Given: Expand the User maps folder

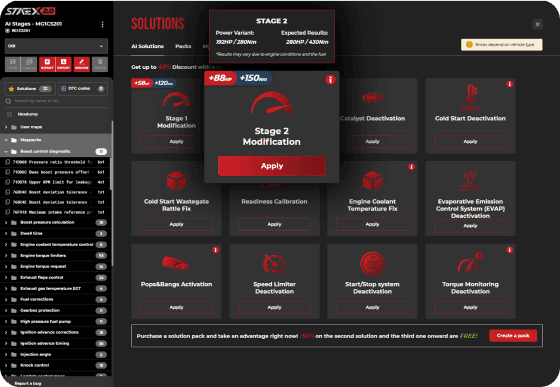Looking at the screenshot, I should point(6,127).
